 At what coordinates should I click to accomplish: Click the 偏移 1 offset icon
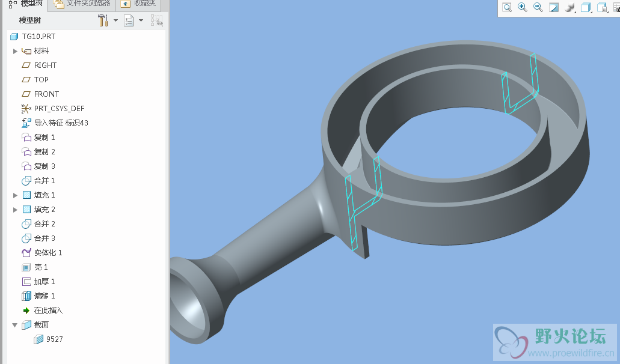coord(26,296)
